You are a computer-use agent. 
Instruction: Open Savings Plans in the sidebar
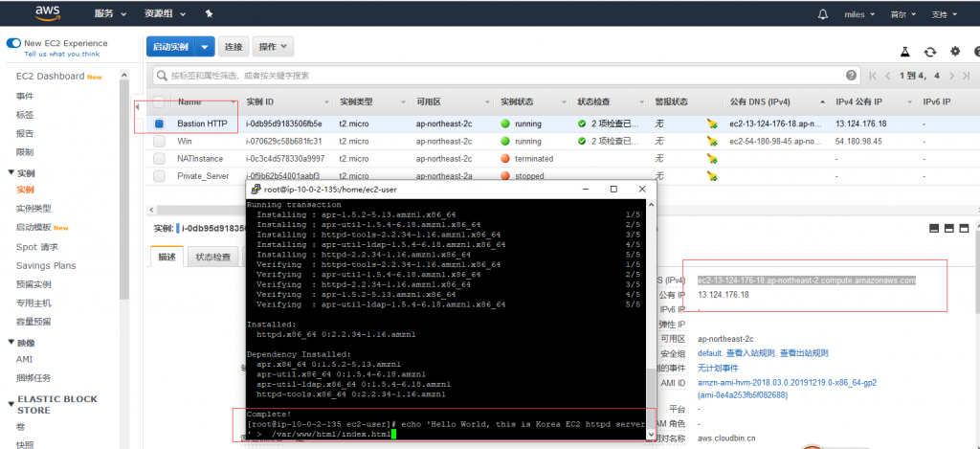[46, 266]
